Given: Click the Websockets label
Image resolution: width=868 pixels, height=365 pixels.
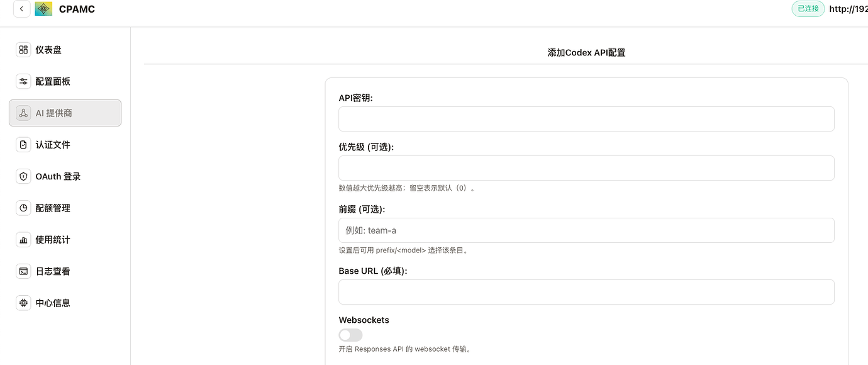Looking at the screenshot, I should [364, 320].
